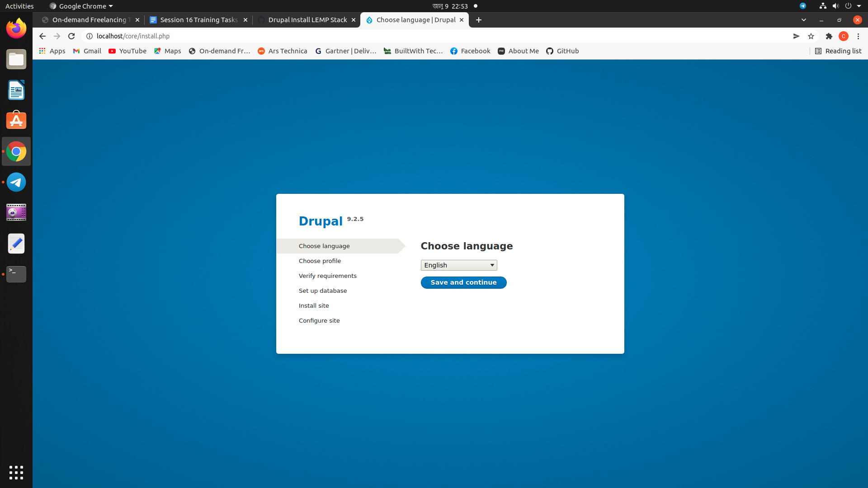Launch LibreOffice Writer from dock
Screen dimensions: 868x488
[16, 90]
